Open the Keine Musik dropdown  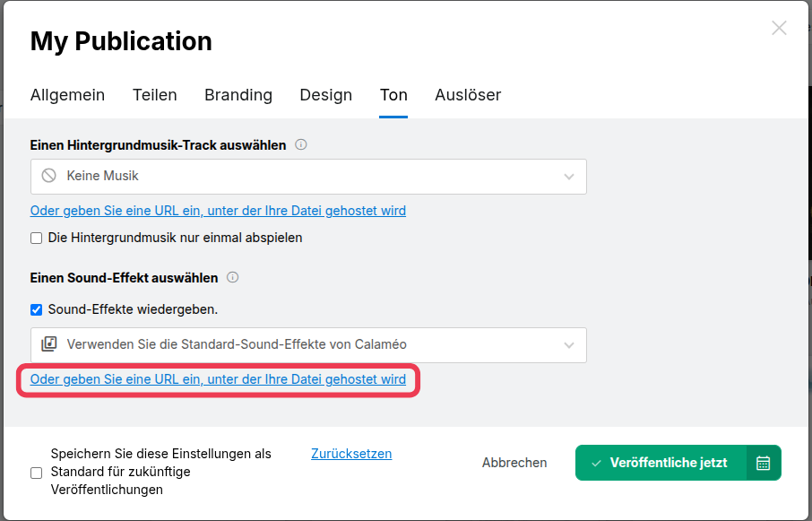coord(308,177)
